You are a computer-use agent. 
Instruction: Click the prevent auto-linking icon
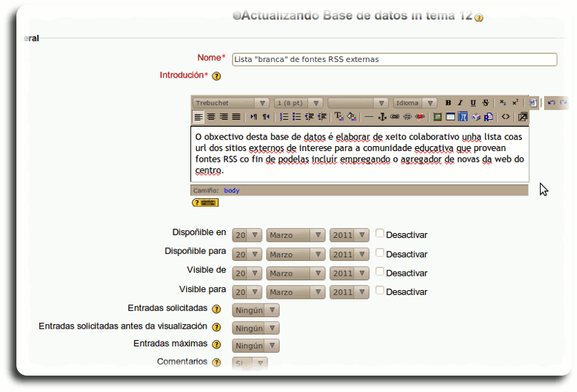click(x=420, y=117)
